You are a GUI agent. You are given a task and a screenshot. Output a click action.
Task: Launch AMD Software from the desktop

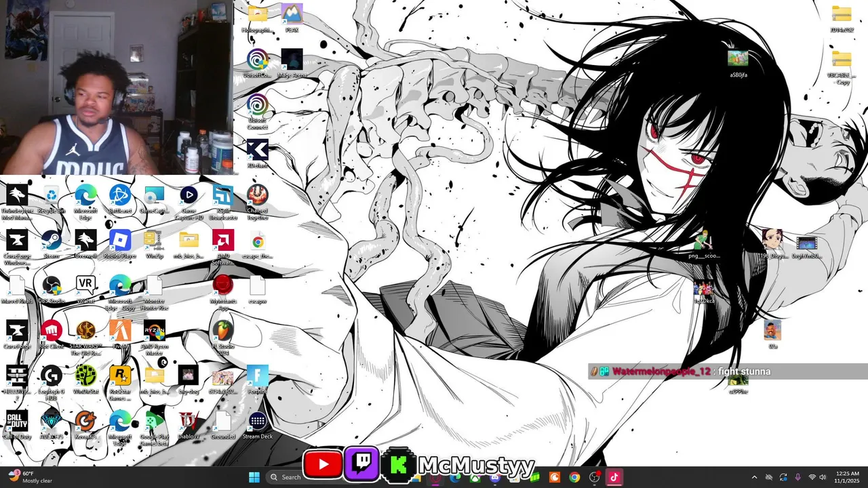[x=222, y=247]
